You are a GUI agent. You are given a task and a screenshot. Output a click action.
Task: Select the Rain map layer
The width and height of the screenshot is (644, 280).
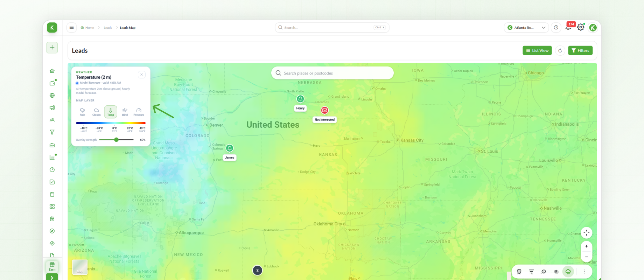click(83, 112)
